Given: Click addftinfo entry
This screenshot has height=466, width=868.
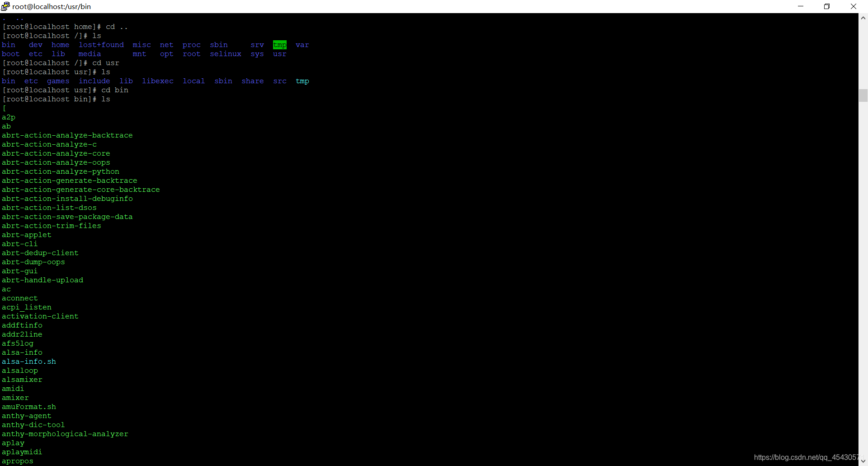Looking at the screenshot, I should pyautogui.click(x=22, y=325).
